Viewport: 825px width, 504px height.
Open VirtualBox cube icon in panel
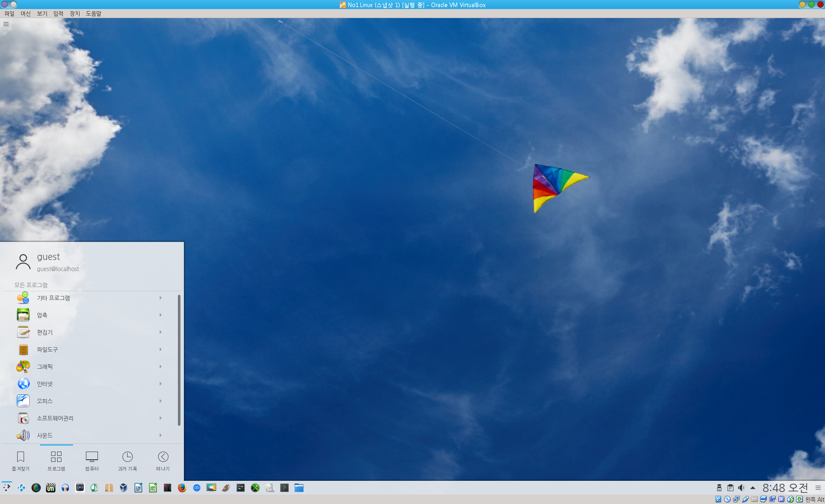pyautogui.click(x=124, y=488)
